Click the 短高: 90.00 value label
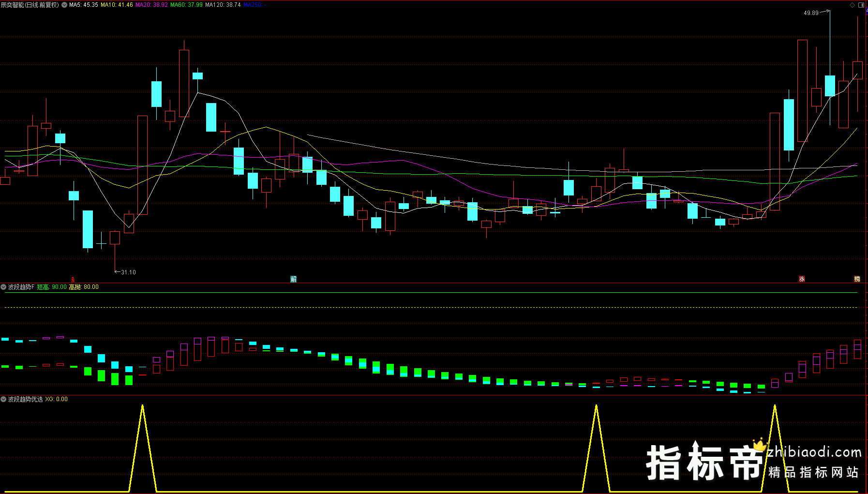This screenshot has height=494, width=868. tap(52, 287)
